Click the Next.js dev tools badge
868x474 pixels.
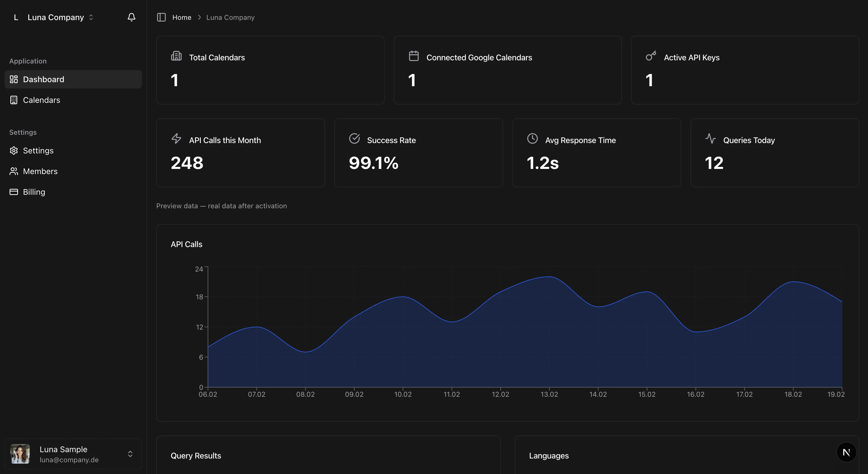coord(846,452)
